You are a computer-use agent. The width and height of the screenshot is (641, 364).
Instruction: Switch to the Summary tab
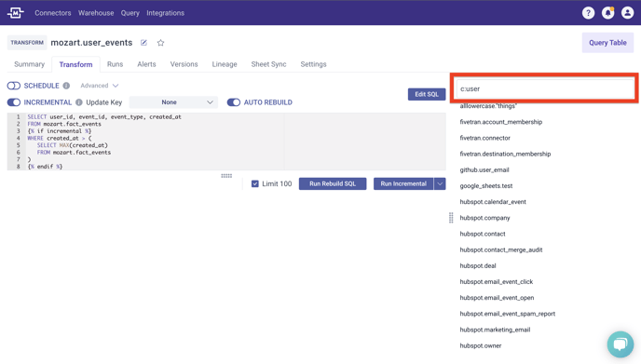click(x=29, y=64)
